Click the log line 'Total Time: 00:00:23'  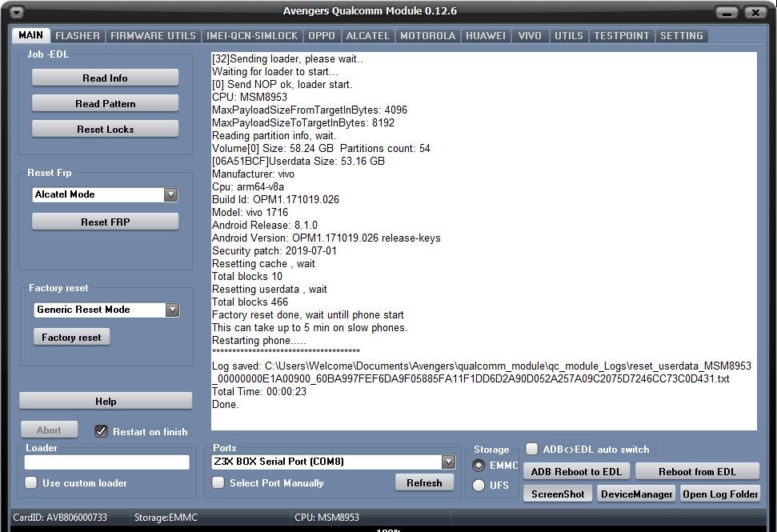pos(259,392)
